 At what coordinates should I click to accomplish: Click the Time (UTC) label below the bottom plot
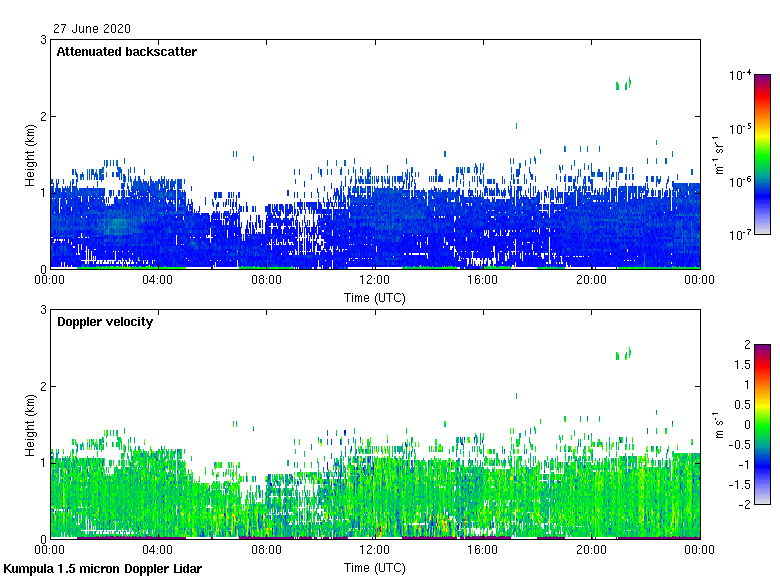click(375, 567)
